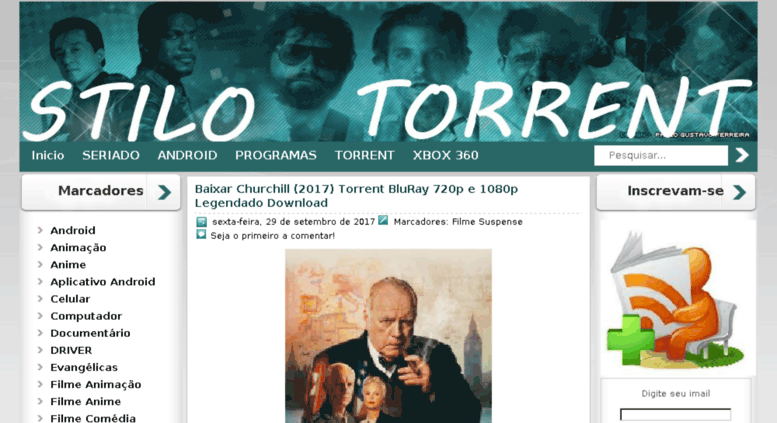777x423 pixels.
Task: Open the SERIADO menu item
Action: click(111, 156)
